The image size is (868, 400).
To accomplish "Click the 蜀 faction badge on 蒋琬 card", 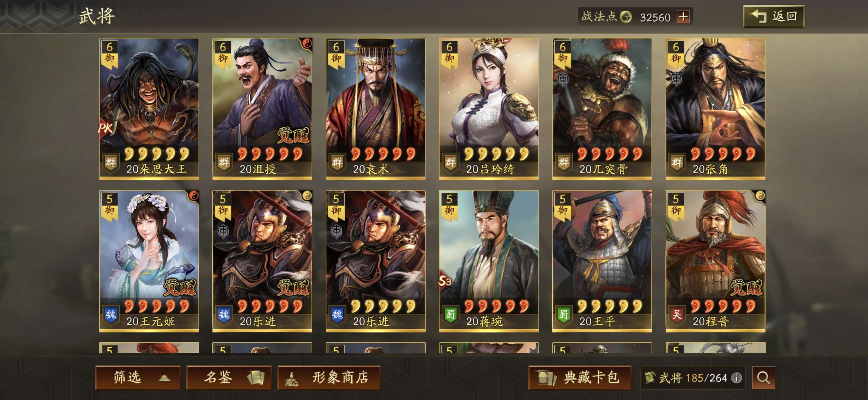I will 450,314.
